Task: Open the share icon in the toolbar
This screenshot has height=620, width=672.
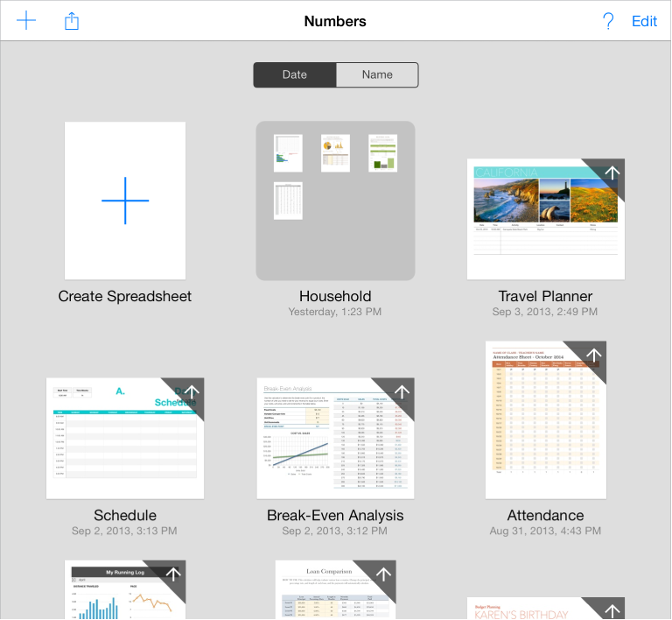Action: tap(72, 21)
